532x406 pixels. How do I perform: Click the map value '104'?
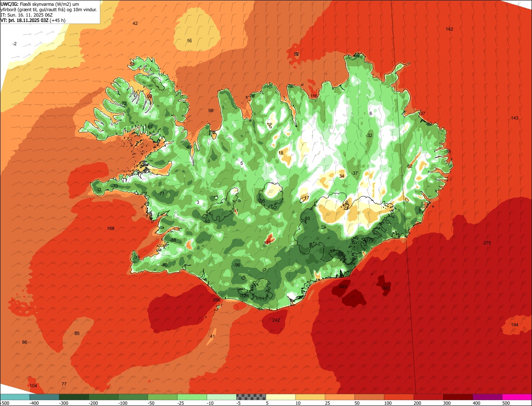pos(34,386)
